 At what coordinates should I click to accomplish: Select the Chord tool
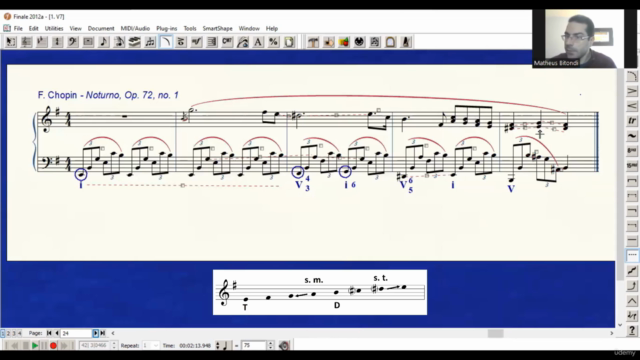point(227,42)
